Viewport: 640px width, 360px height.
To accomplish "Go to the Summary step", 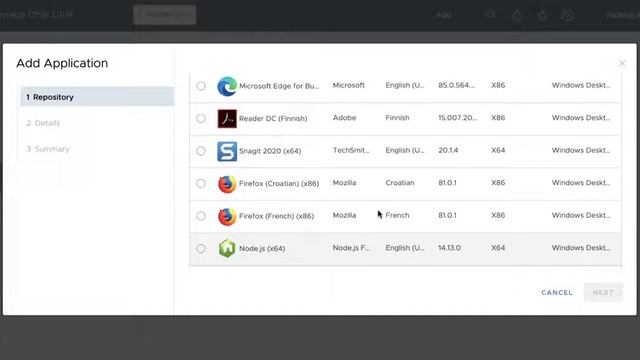I will coord(48,149).
